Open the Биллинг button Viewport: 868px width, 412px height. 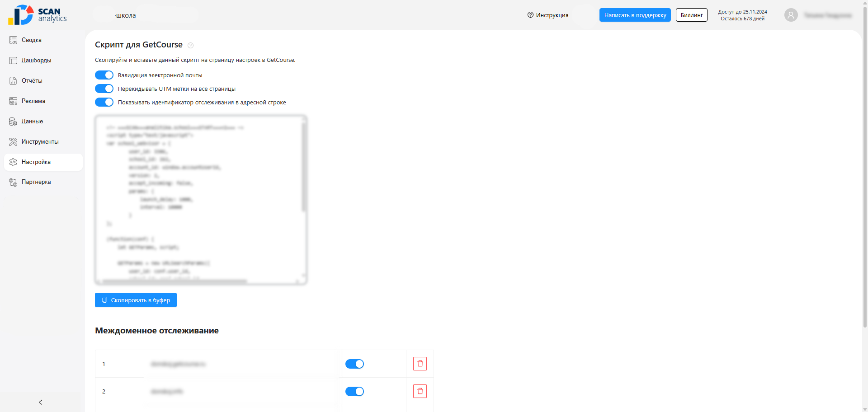point(692,15)
